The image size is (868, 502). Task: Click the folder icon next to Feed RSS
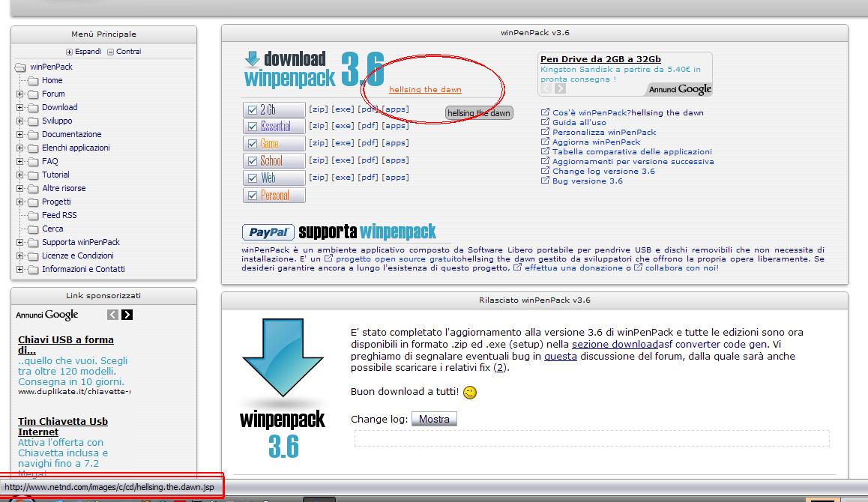[33, 215]
